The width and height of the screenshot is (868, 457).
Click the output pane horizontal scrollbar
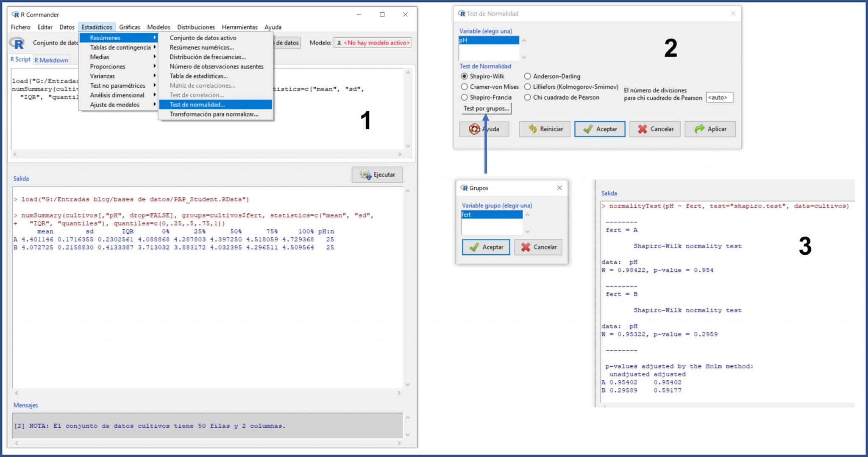pyautogui.click(x=207, y=393)
